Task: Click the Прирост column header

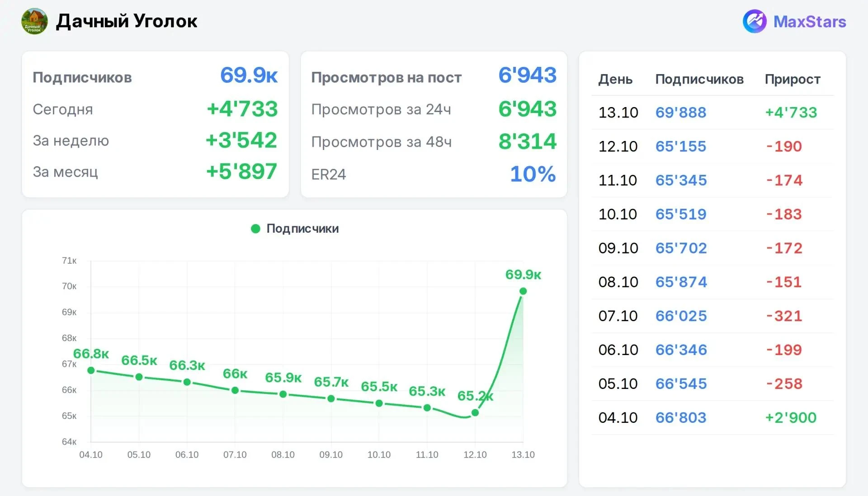Action: click(x=793, y=79)
